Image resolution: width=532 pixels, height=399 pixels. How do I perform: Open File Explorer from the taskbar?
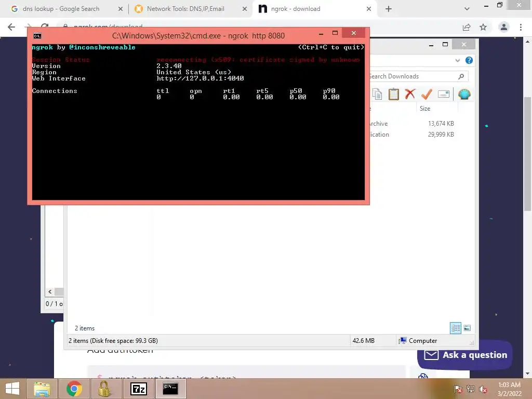pos(42,389)
